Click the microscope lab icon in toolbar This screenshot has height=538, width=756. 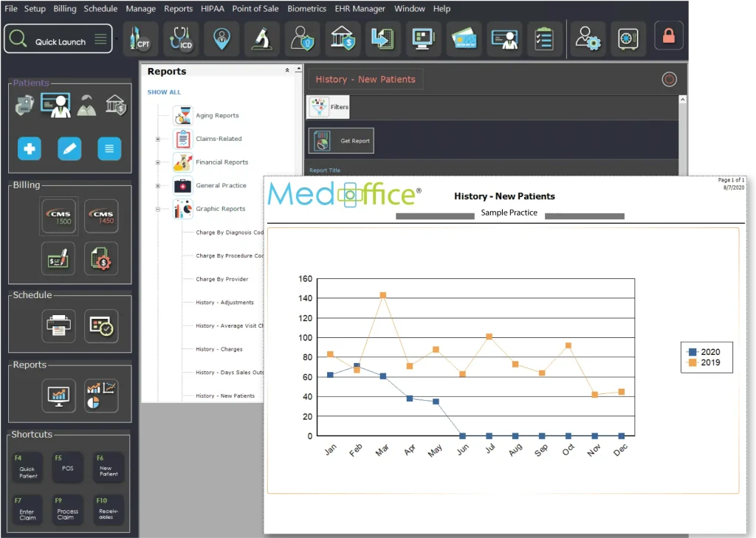click(261, 39)
